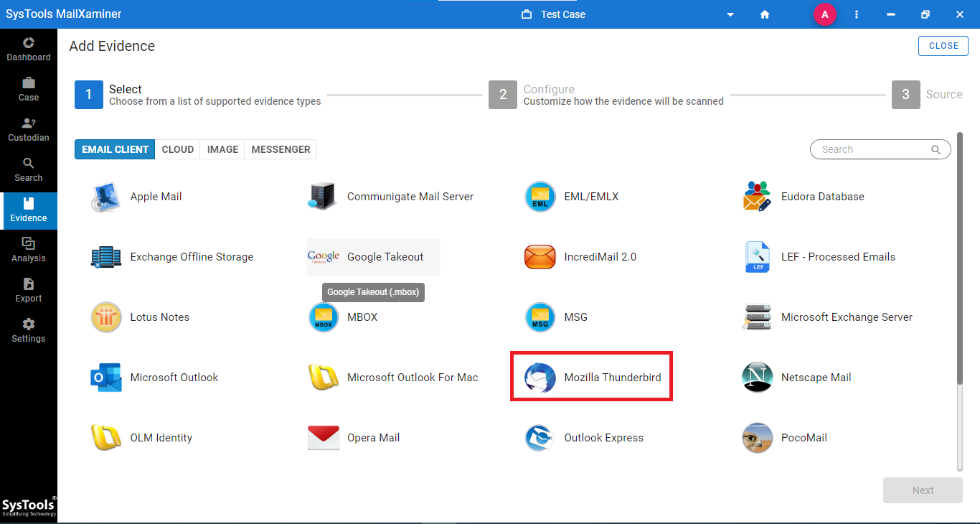Select the Google Takeout icon

[x=323, y=257]
